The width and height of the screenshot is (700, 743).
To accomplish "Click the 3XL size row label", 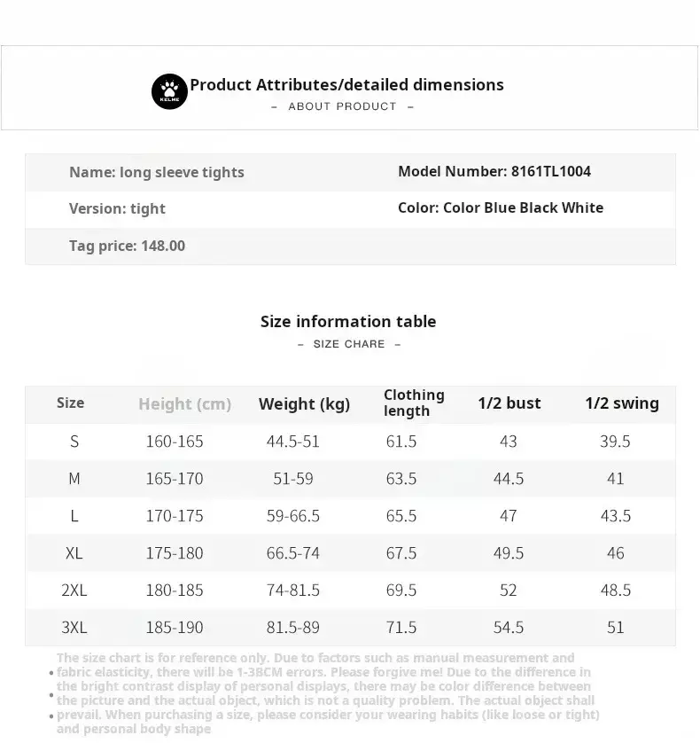I will [x=74, y=628].
